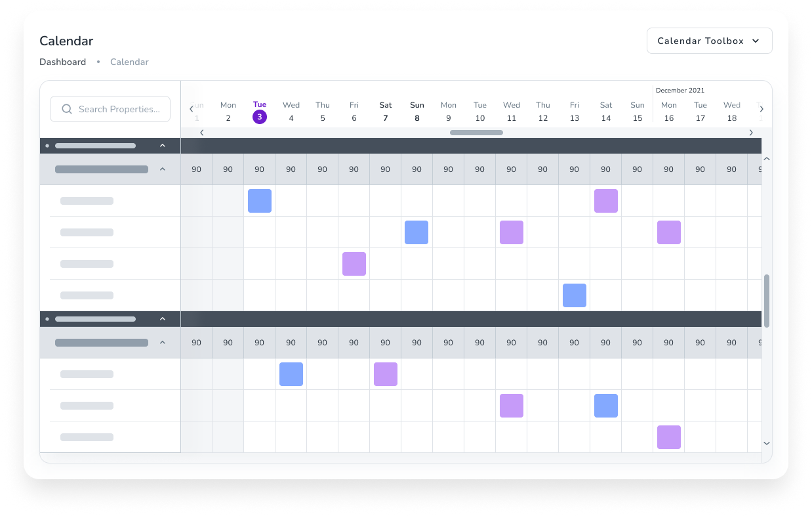The image size is (812, 516).
Task: Click the horizontal scrollbar's left arrow
Action: (202, 133)
